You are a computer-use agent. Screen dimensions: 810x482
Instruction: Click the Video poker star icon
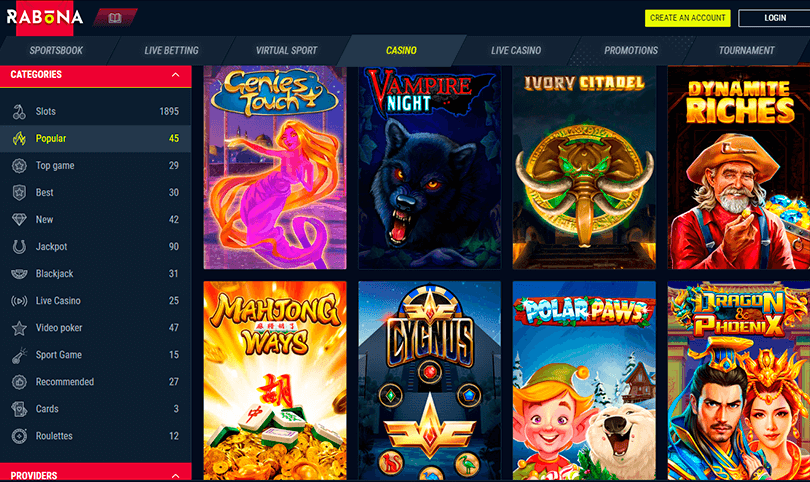click(x=19, y=328)
